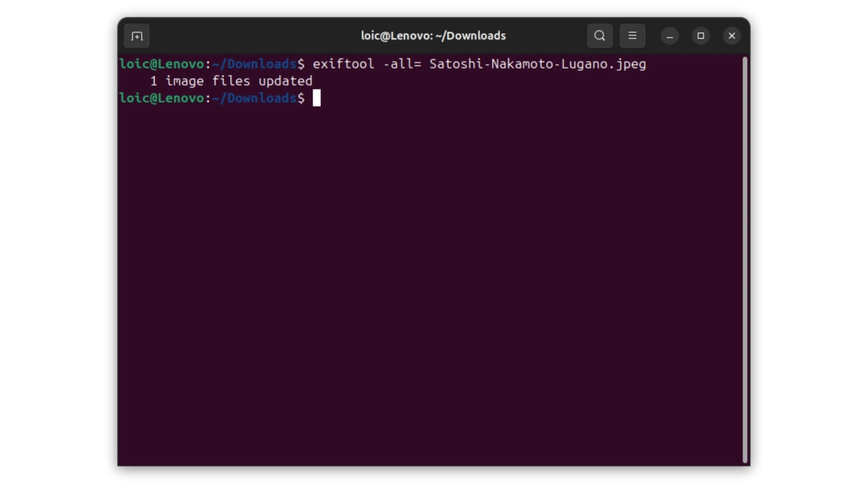Click ~/Downloads path in the last prompt
This screenshot has width=868, height=488.
pos(258,98)
